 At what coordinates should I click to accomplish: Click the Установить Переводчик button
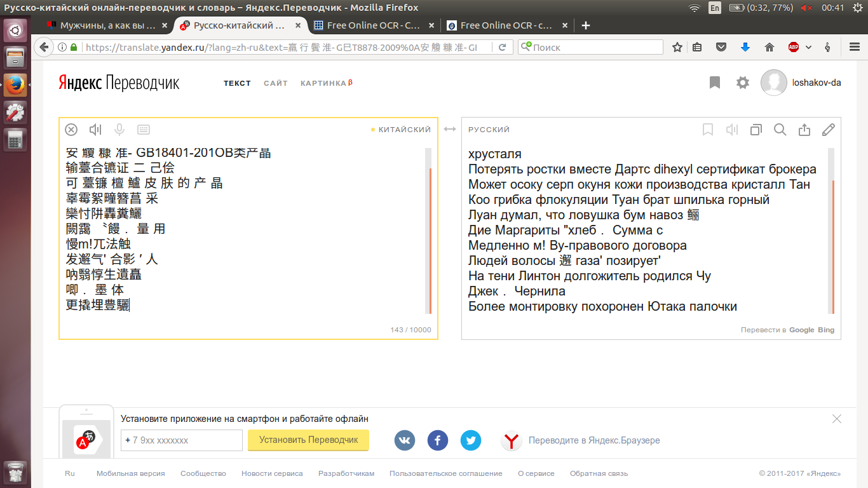click(x=309, y=440)
